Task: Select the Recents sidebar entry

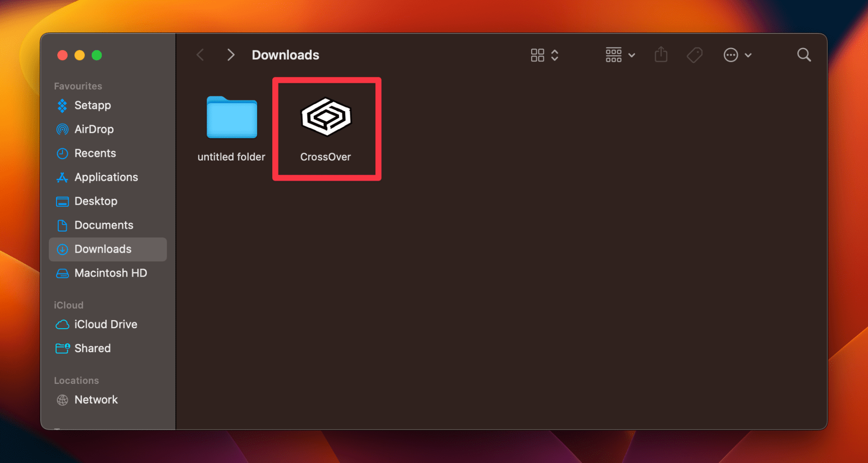Action: coord(95,153)
